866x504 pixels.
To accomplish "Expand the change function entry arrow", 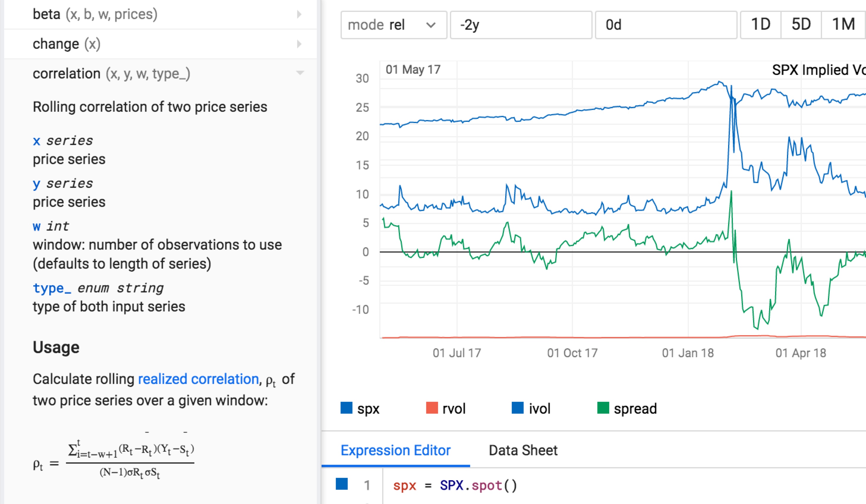I will tap(299, 44).
